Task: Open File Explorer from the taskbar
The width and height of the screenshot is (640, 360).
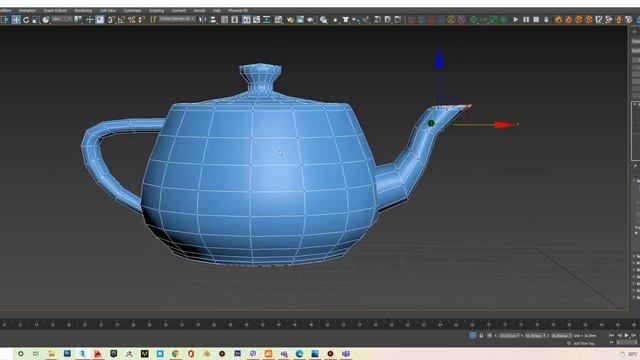Action: [x=51, y=353]
